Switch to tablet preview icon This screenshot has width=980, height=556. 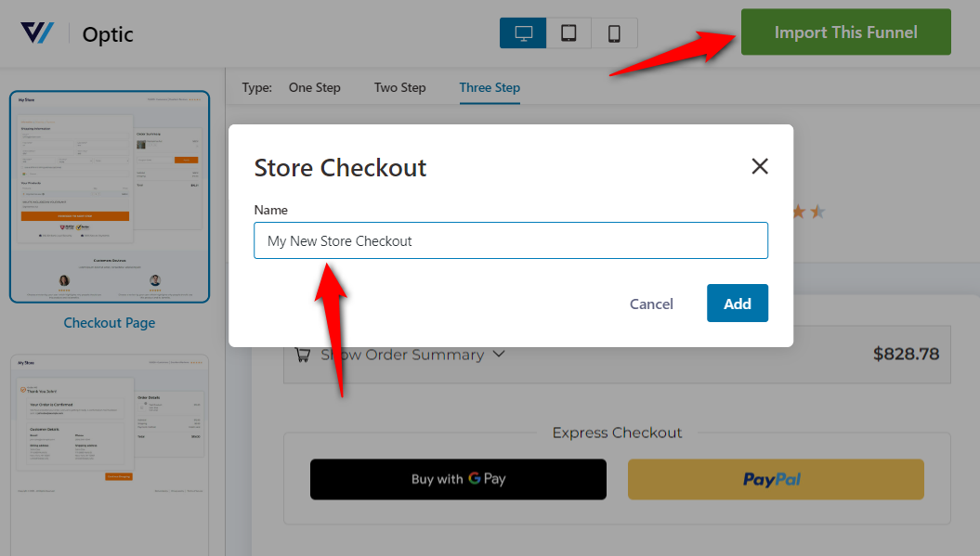[x=568, y=32]
